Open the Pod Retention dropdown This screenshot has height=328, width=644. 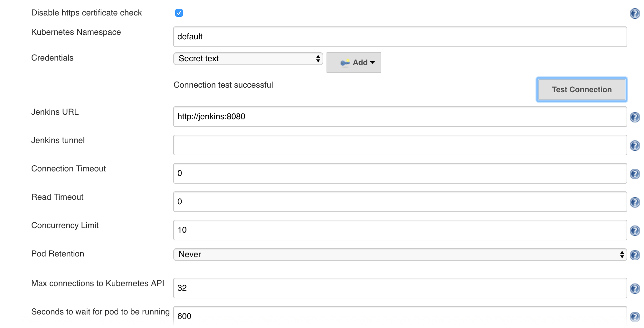400,255
